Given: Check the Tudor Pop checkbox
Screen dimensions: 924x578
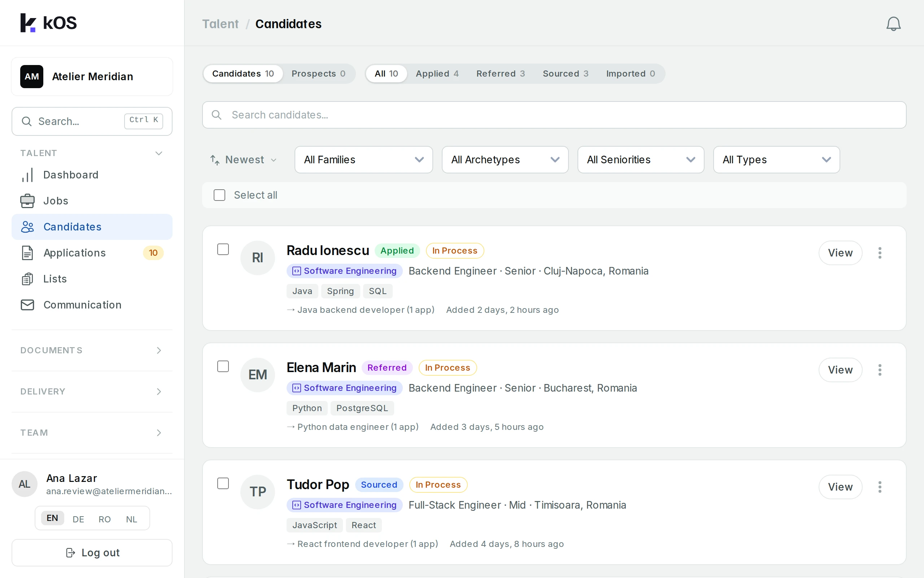Looking at the screenshot, I should click(x=223, y=483).
